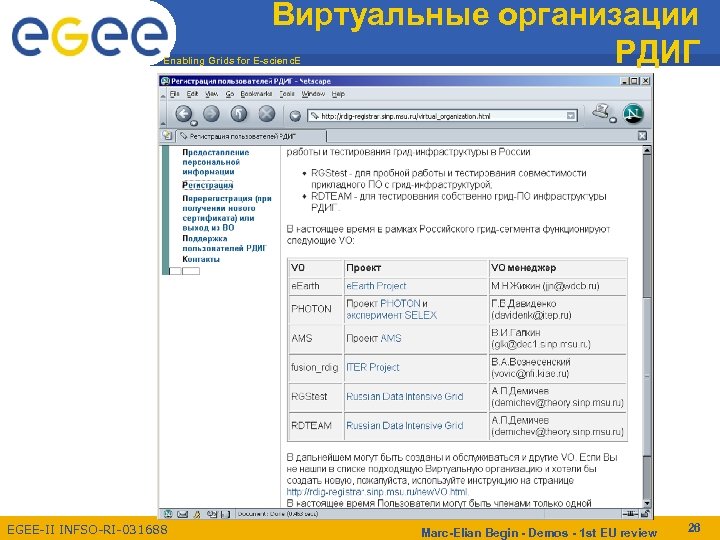
Task: Open Mail from the status bar icon
Action: point(183,514)
